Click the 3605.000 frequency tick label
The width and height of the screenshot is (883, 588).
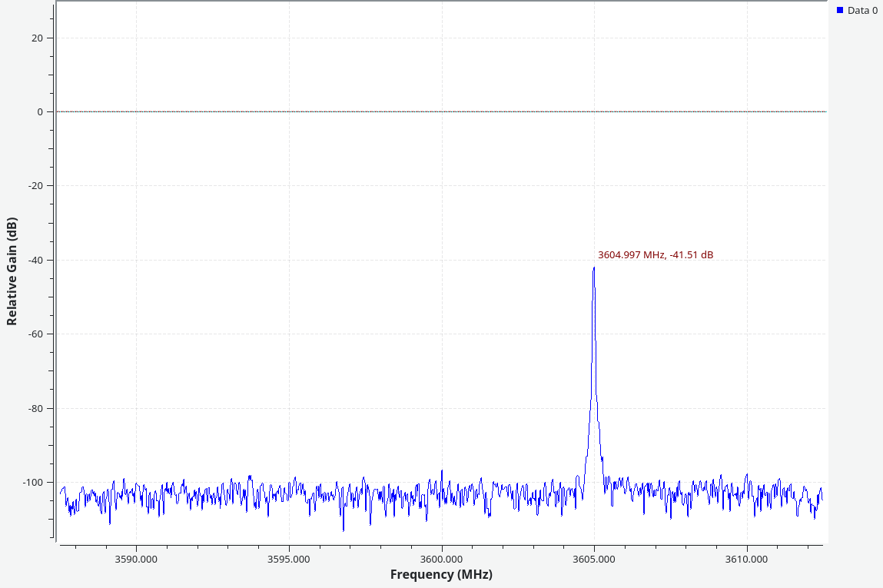pyautogui.click(x=594, y=559)
